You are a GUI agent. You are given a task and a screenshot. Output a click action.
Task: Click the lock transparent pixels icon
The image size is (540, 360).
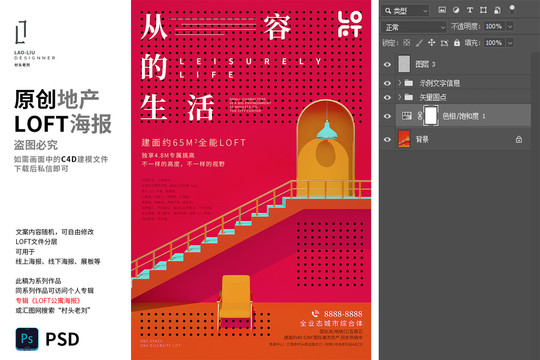pyautogui.click(x=407, y=43)
